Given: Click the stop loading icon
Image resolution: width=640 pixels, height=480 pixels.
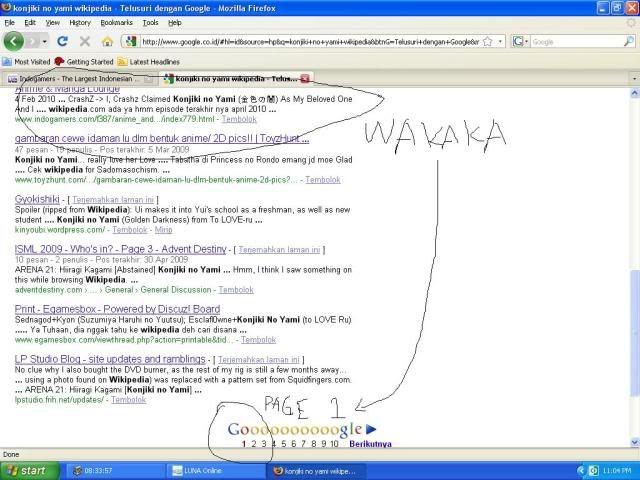Looking at the screenshot, I should 85,42.
